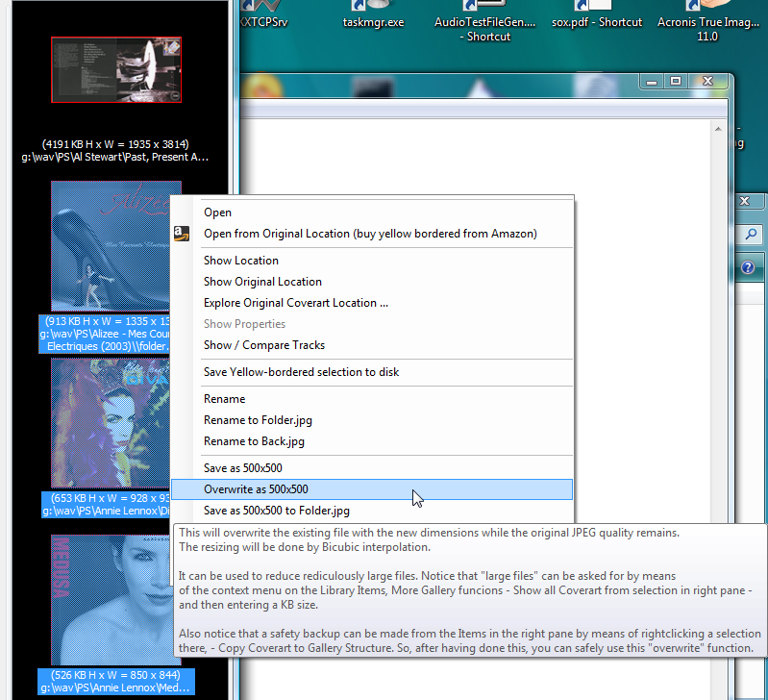Screen dimensions: 768x700
Task: Choose Show / Compare Tracks
Action: 372,345
